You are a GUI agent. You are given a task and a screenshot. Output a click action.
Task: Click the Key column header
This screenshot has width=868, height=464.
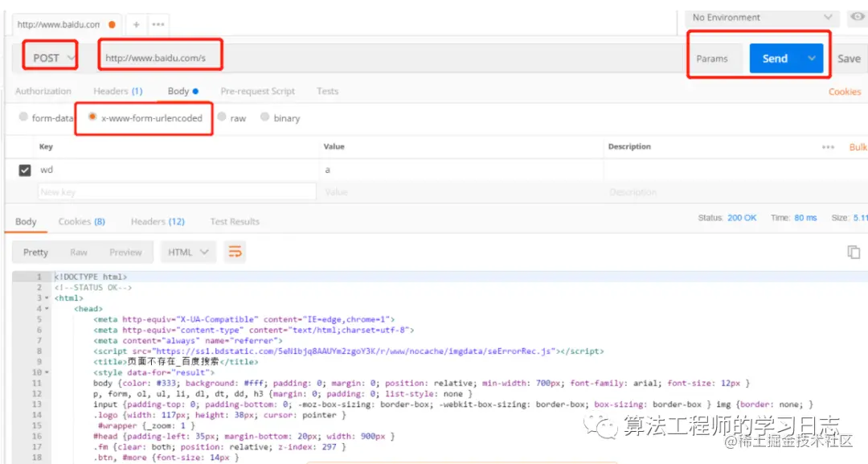click(46, 146)
